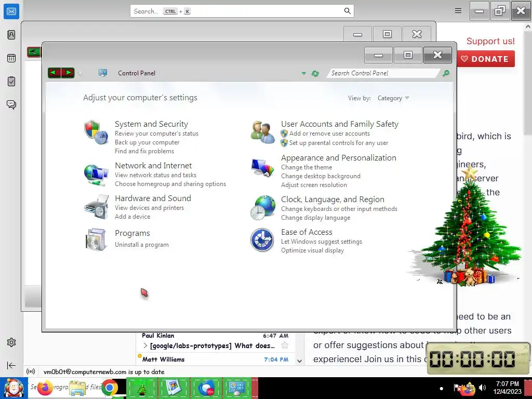Click the message list scroll down arrow
This screenshot has width=532, height=399.
click(299, 362)
